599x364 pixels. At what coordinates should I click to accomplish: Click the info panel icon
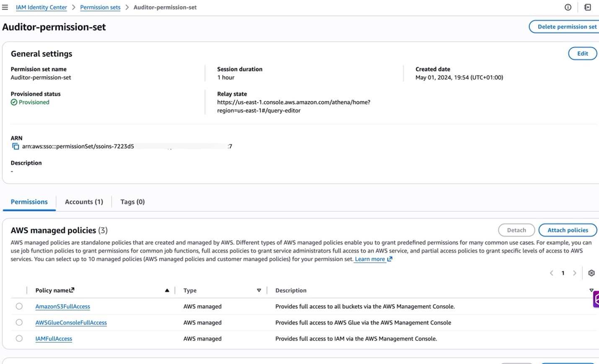[x=568, y=7]
